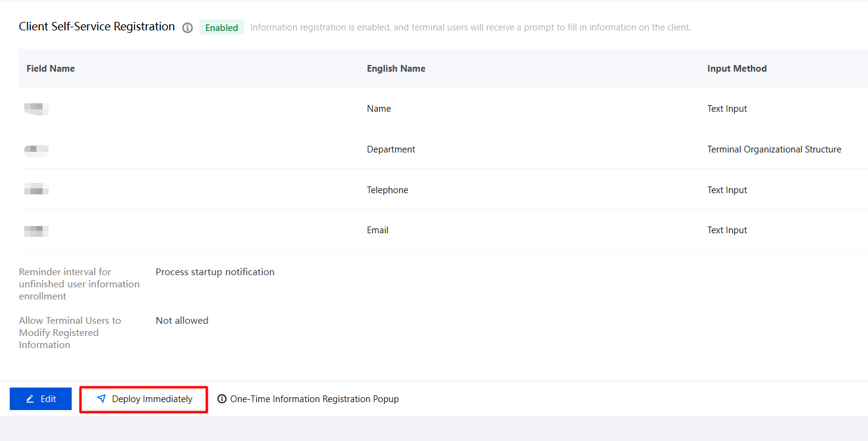Click the pencil icon on Edit button
Screen dimensions: 868x441
(x=30, y=399)
